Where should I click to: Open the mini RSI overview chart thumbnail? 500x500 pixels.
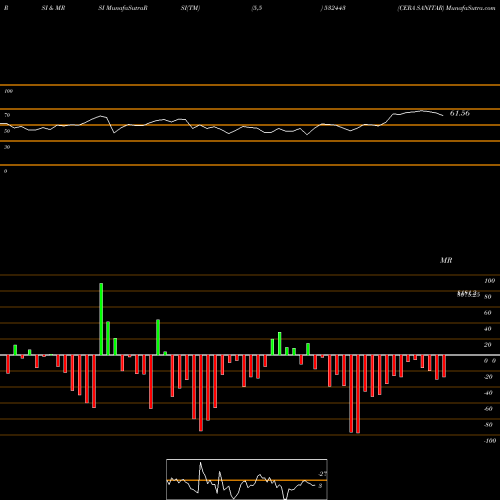coord(247,479)
